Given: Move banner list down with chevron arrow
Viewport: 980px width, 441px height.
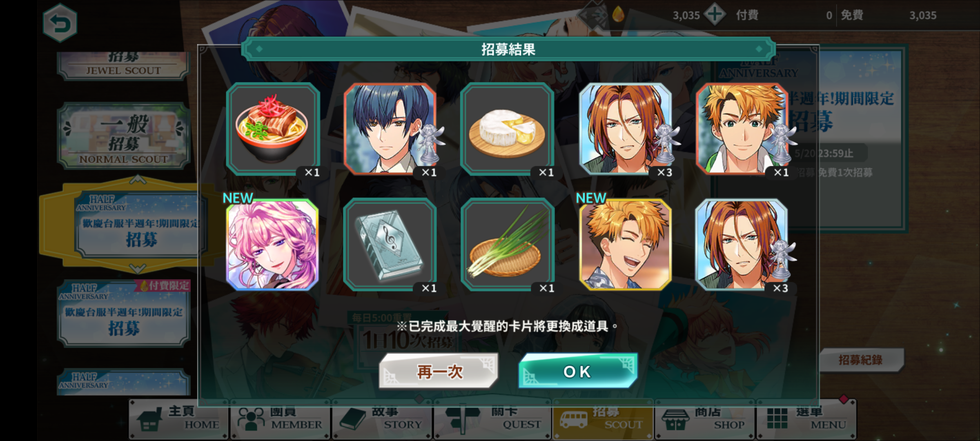Looking at the screenshot, I should [x=137, y=268].
